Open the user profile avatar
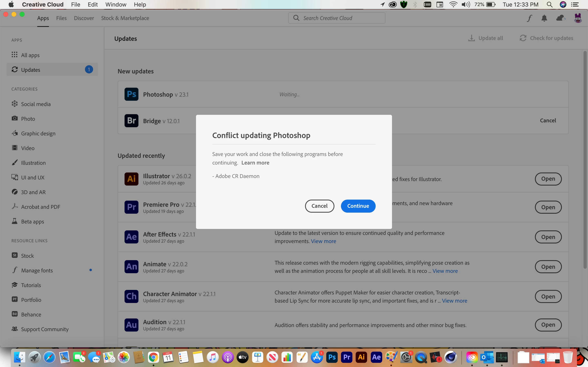This screenshot has height=367, width=588. 578,18
